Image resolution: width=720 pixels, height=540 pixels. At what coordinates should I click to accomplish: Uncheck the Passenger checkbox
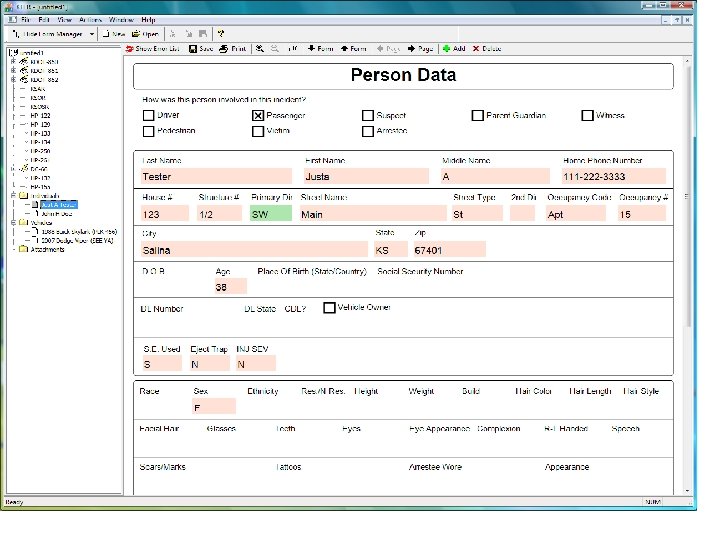pos(258,115)
